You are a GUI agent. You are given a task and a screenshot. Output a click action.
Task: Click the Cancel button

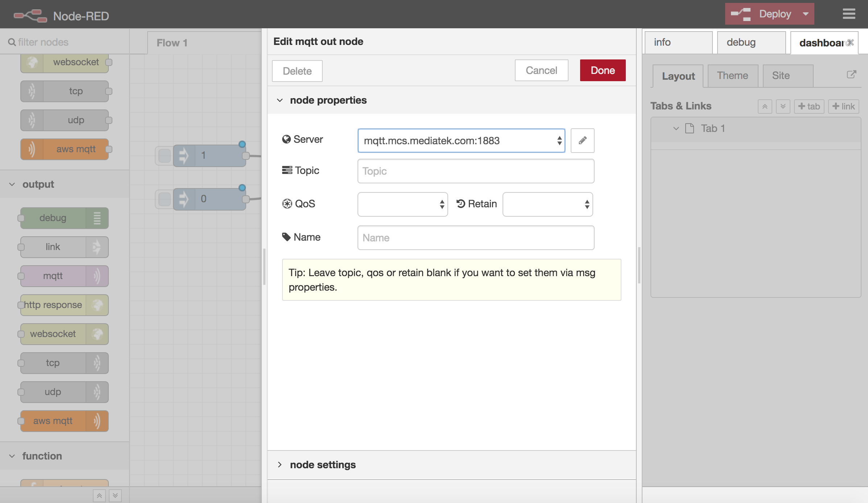click(x=541, y=70)
